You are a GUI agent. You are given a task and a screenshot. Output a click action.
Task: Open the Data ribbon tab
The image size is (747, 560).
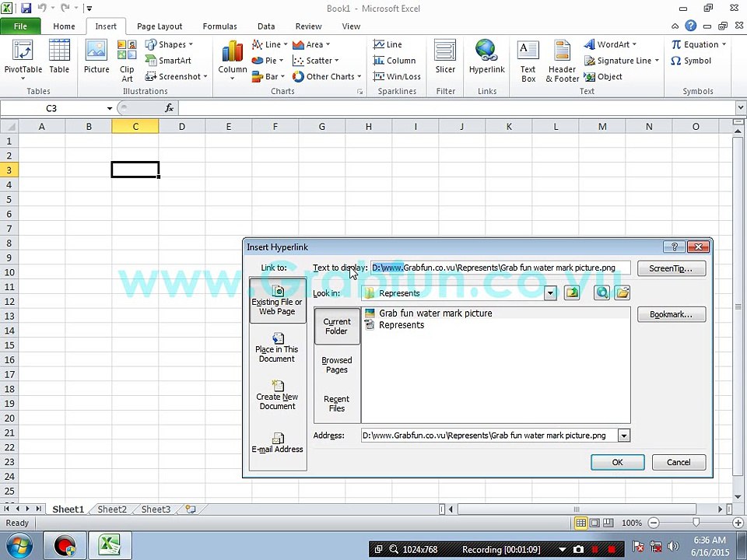coord(266,26)
